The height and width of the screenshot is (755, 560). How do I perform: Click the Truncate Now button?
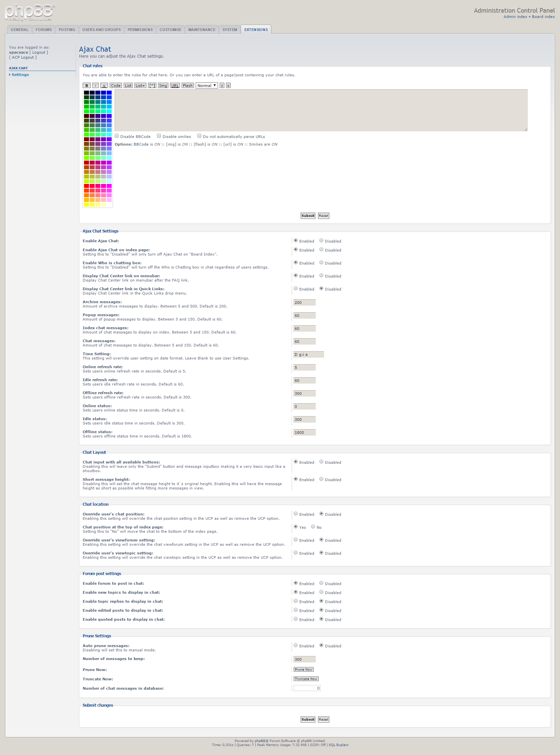click(x=306, y=679)
